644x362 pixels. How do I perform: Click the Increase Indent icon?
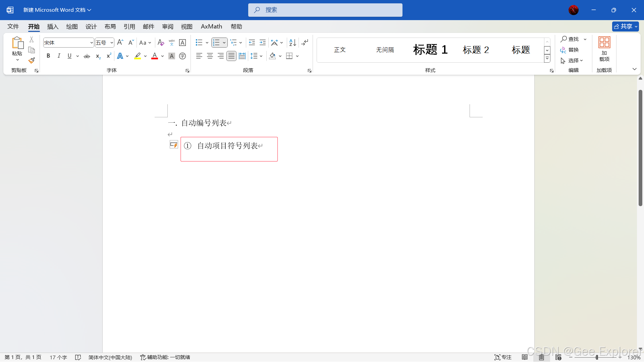[x=263, y=43]
